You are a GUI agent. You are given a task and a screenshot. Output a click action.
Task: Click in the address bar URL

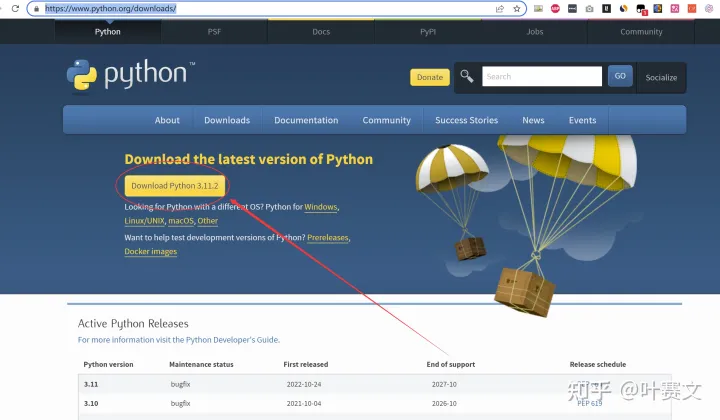pyautogui.click(x=110, y=9)
